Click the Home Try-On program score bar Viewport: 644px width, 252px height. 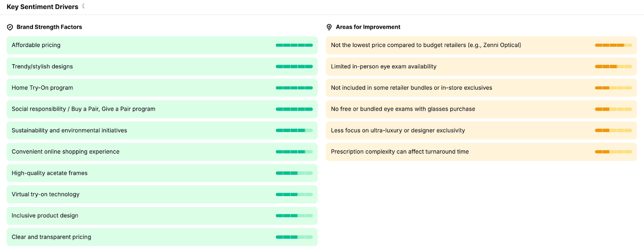[x=294, y=88]
